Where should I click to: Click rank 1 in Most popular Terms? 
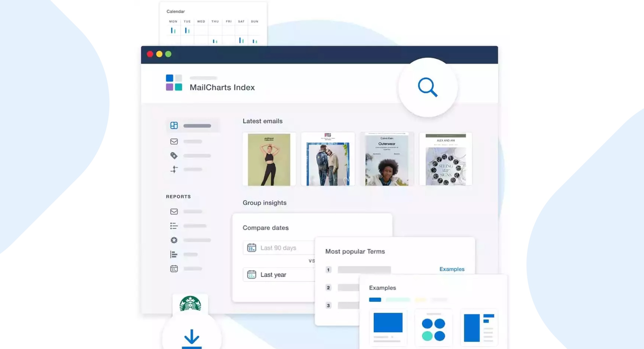(x=328, y=270)
